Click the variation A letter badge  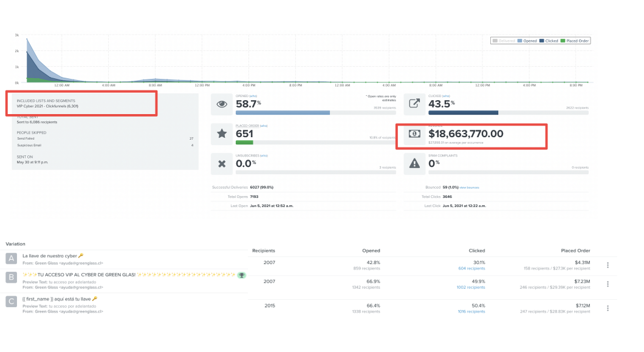point(11,259)
